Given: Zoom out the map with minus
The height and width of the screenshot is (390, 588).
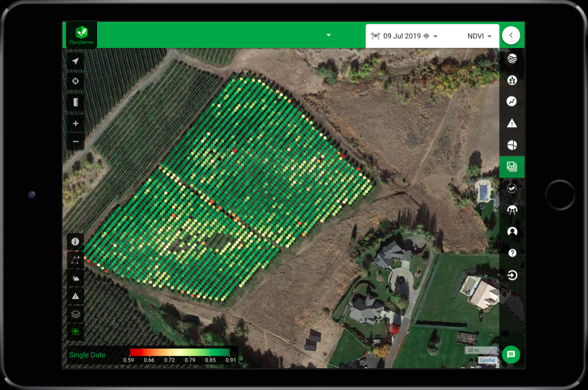Looking at the screenshot, I should click(x=75, y=141).
